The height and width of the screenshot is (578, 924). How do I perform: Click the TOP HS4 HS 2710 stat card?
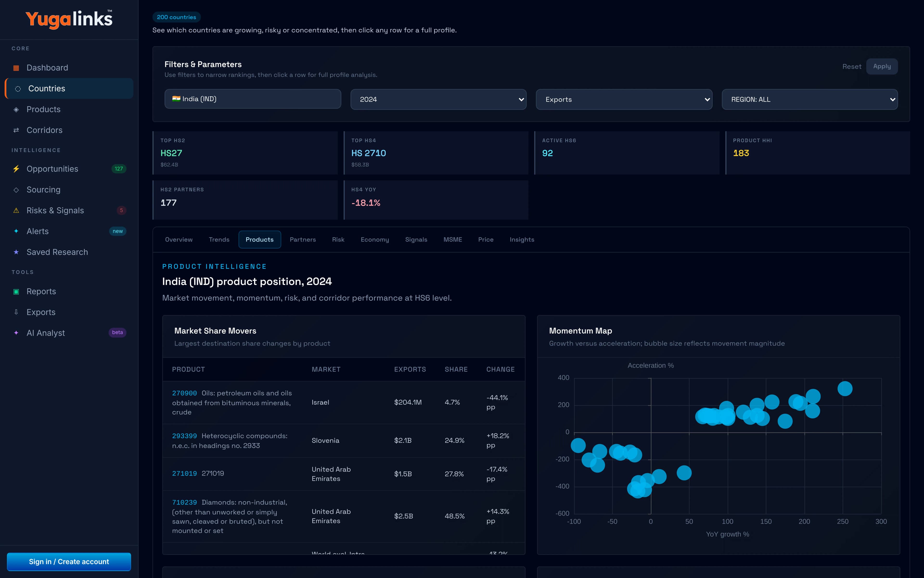tap(436, 153)
